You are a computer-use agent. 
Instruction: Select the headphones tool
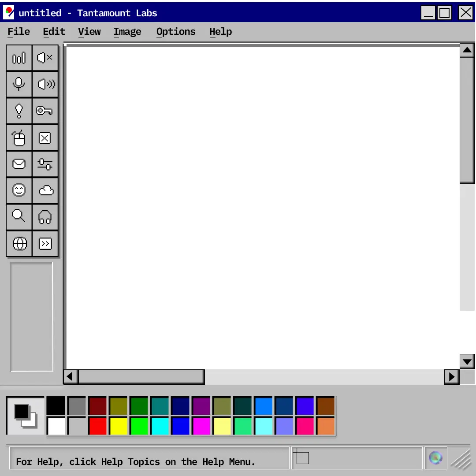click(45, 217)
